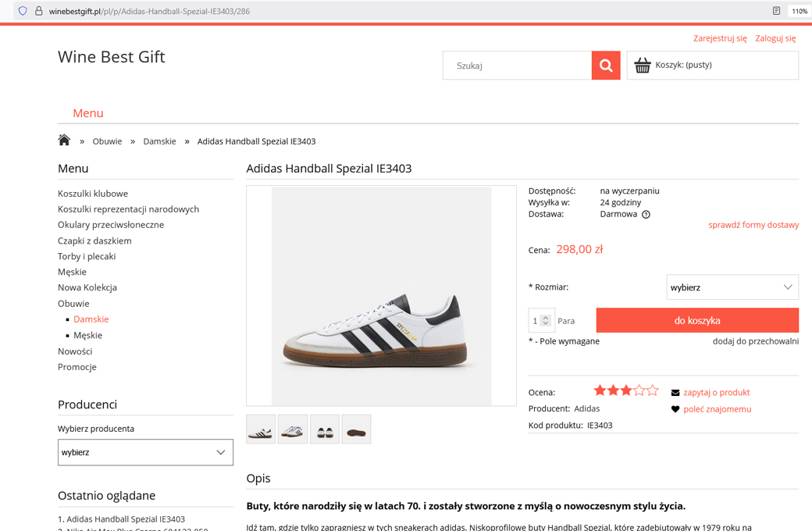Select fourth thumbnail showing the sole
This screenshot has height=531, width=812.
356,429
